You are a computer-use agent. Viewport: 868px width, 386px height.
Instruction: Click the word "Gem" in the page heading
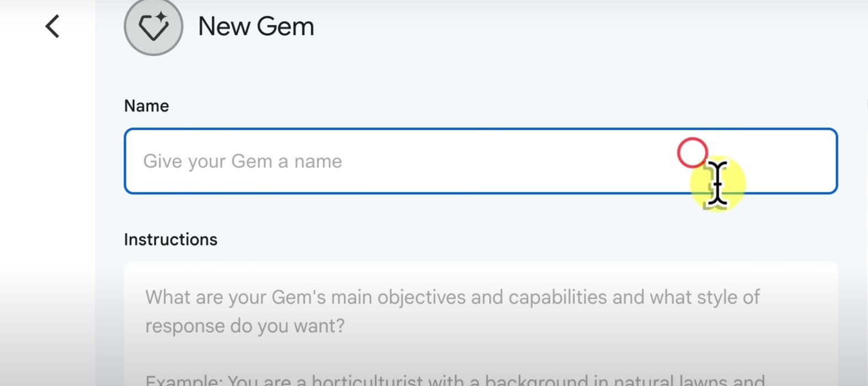pos(285,27)
